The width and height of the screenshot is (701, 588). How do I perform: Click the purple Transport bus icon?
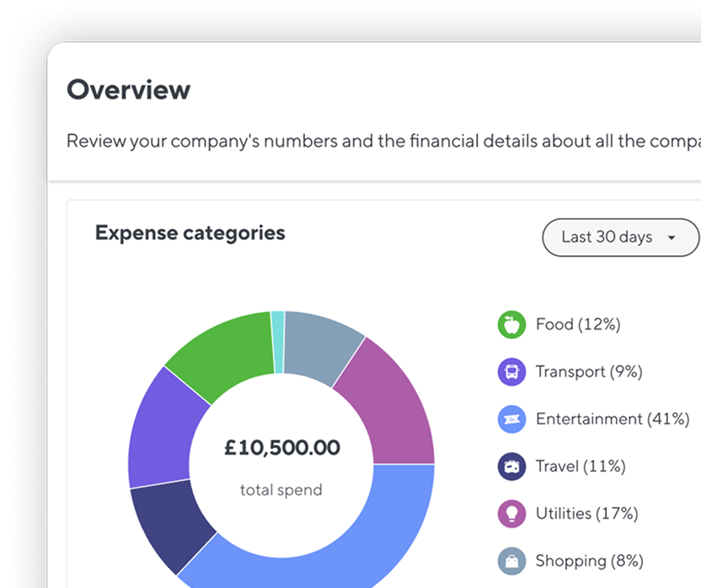pyautogui.click(x=511, y=372)
